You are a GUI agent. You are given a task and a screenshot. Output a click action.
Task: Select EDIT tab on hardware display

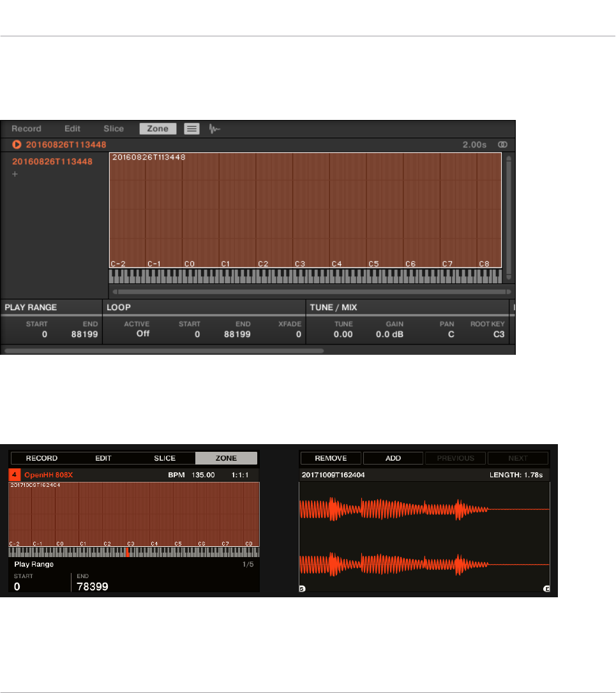tap(103, 458)
